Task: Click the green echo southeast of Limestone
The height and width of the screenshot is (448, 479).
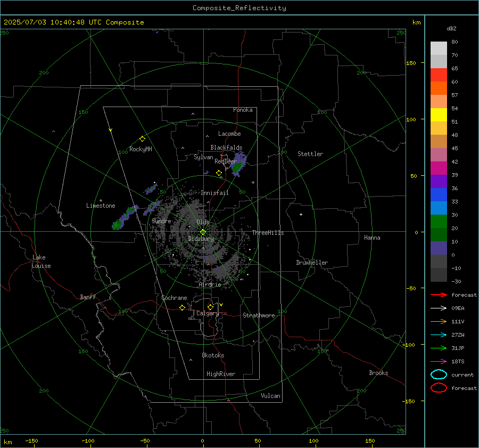Action: tap(117, 225)
